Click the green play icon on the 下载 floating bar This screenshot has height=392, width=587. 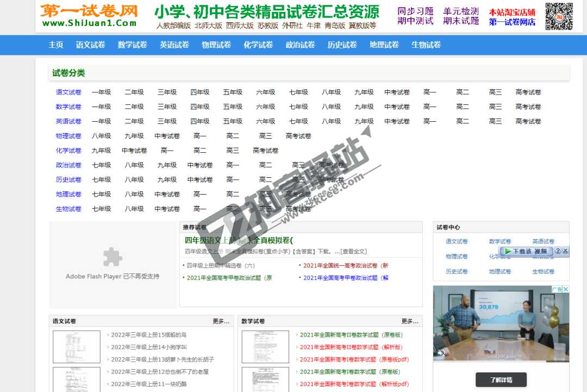[508, 251]
